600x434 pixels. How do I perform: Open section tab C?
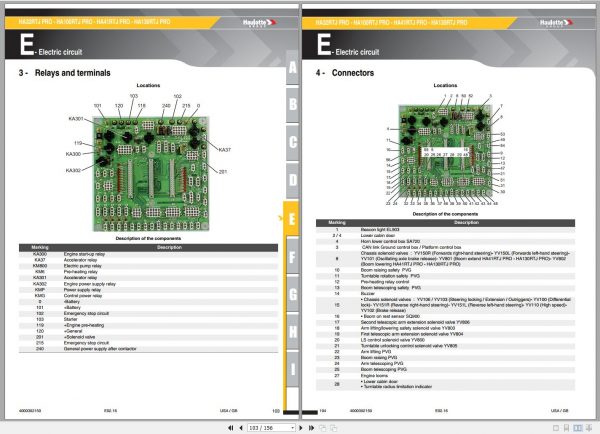(292, 142)
